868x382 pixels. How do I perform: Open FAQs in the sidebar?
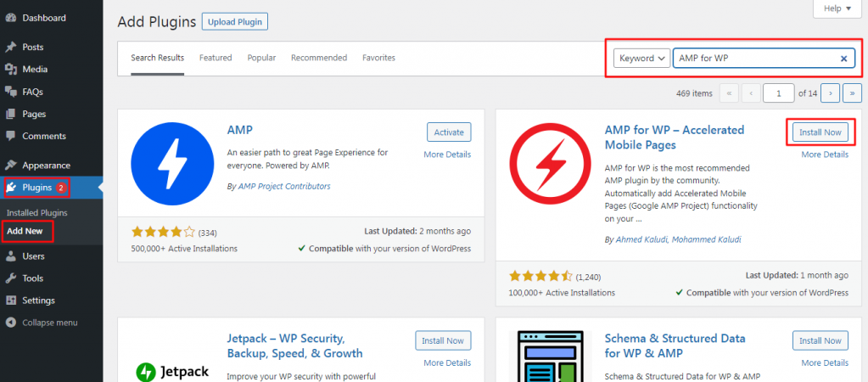(32, 92)
